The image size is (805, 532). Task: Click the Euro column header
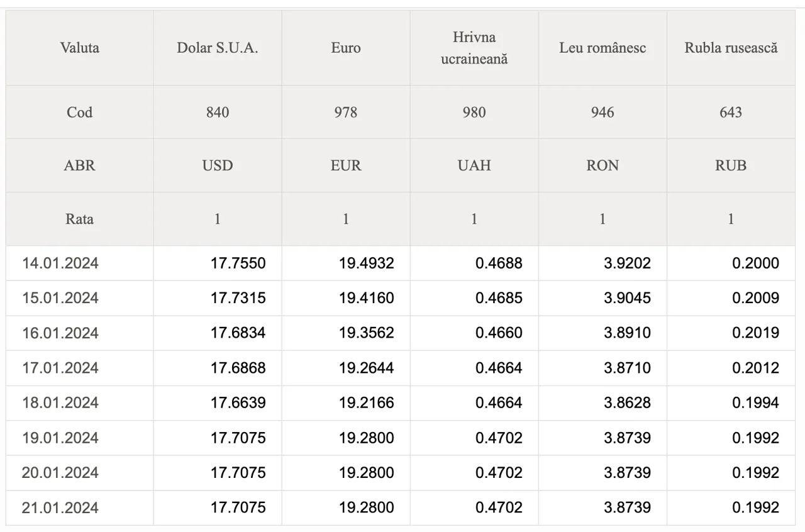346,48
